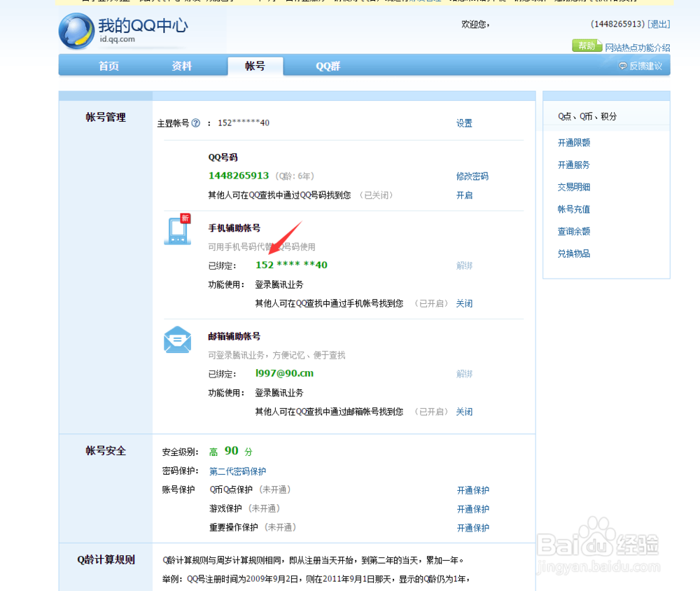Click 开通保护 for 游戏保护
700x591 pixels.
tap(472, 509)
